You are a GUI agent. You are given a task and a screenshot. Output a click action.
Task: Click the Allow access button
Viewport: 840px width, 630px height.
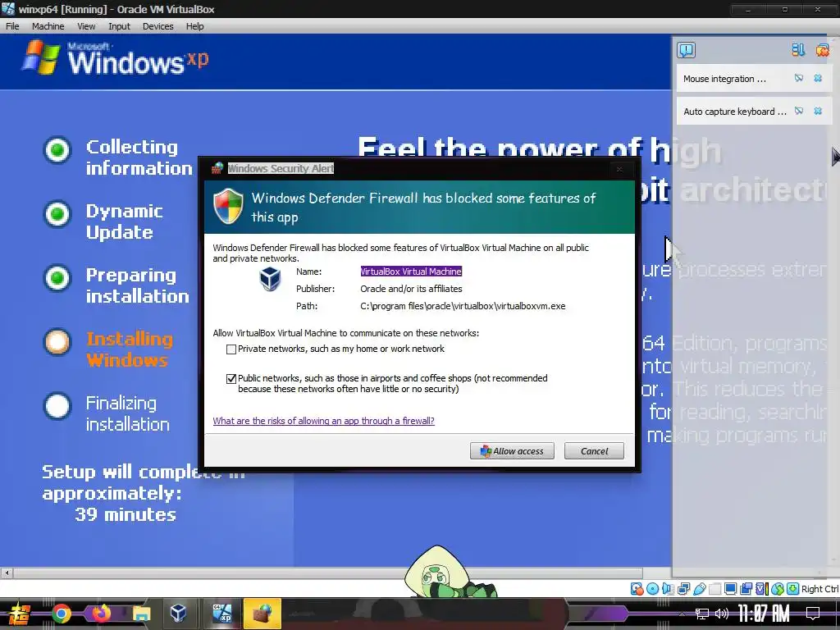pyautogui.click(x=512, y=451)
